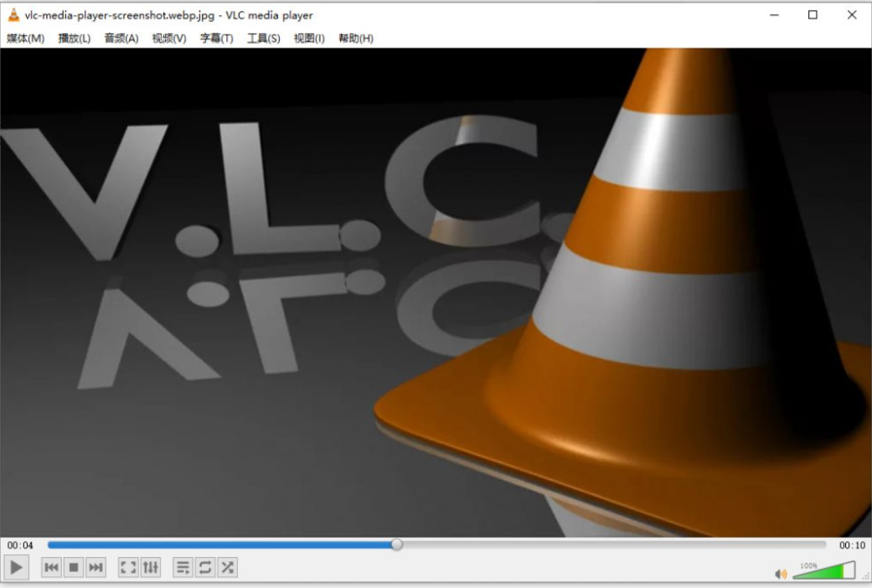
Task: Skip to previous media track
Action: pos(51,567)
